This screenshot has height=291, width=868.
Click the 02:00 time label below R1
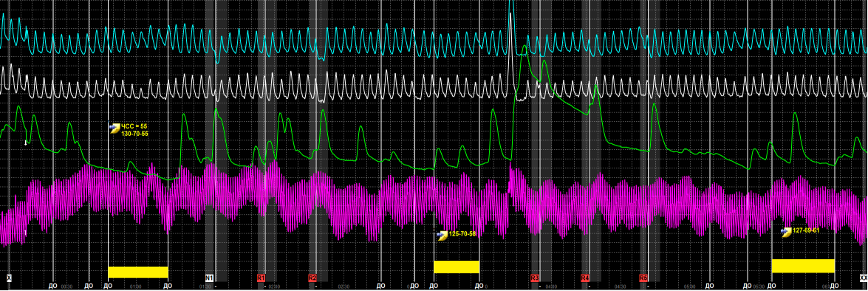(273, 287)
